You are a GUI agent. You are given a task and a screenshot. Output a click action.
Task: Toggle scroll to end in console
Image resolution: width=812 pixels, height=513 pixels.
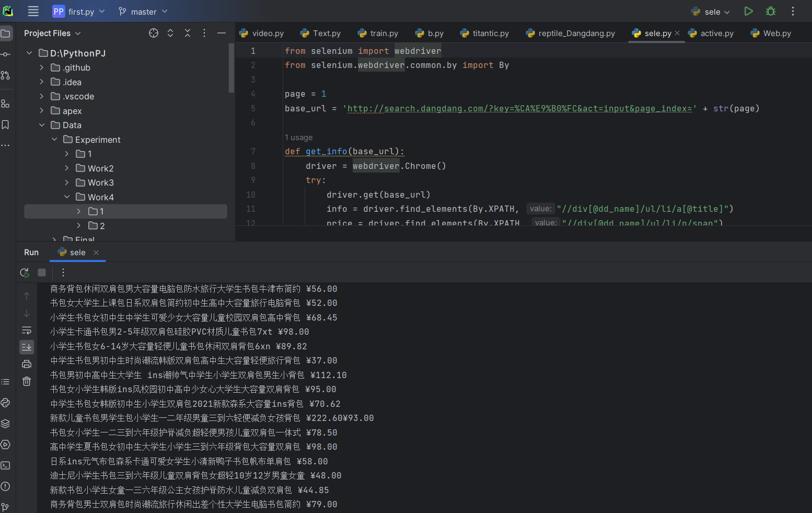click(x=27, y=347)
